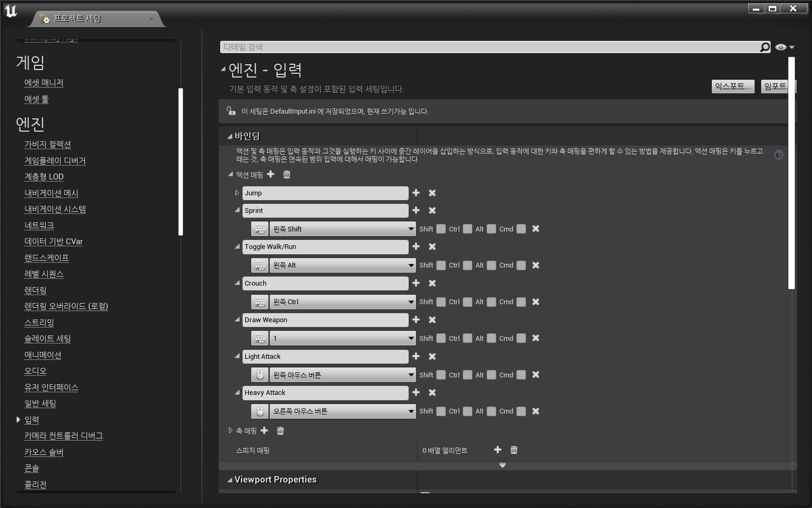
Task: Enable Ctrl modifier for Draw Weapon binding
Action: point(468,338)
